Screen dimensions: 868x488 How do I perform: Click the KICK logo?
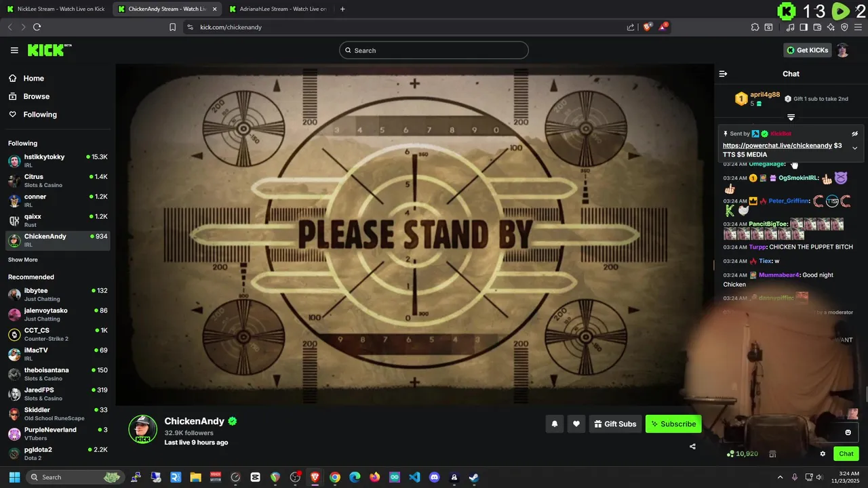[x=50, y=50]
